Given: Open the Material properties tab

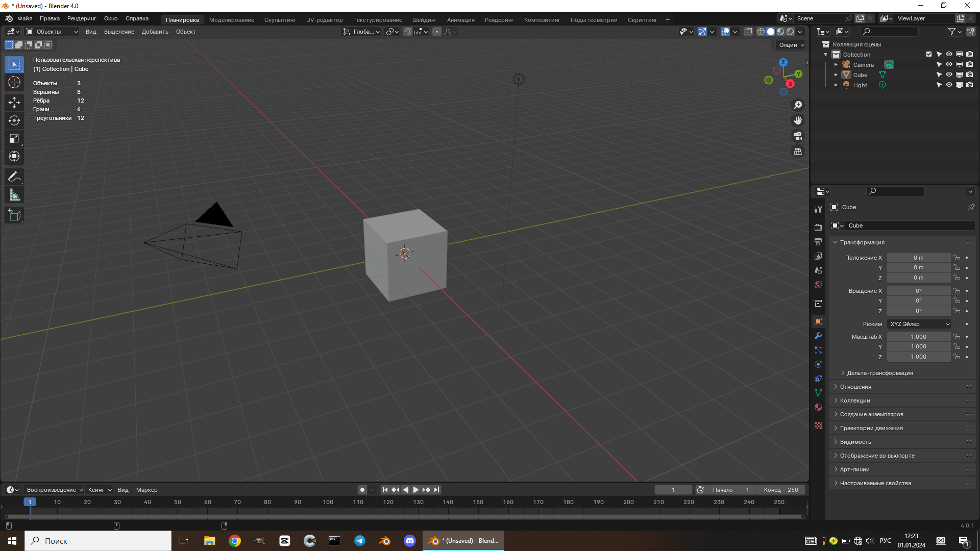Looking at the screenshot, I should tap(818, 407).
